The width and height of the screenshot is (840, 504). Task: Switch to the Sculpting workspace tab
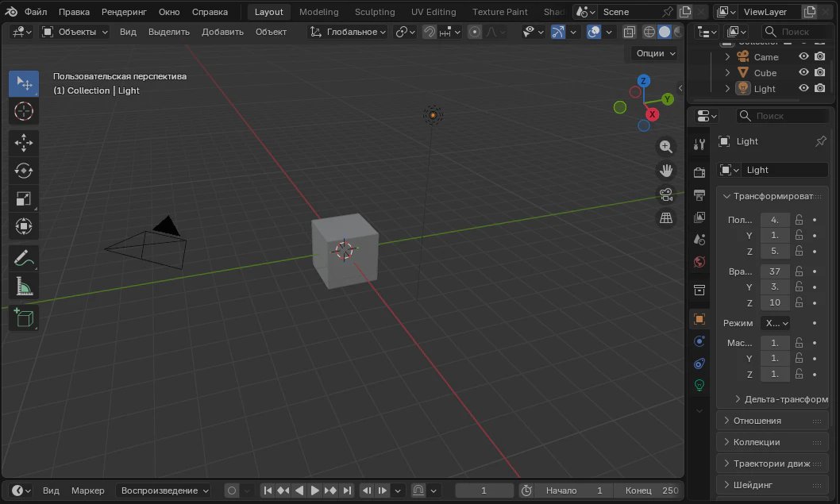coord(375,12)
